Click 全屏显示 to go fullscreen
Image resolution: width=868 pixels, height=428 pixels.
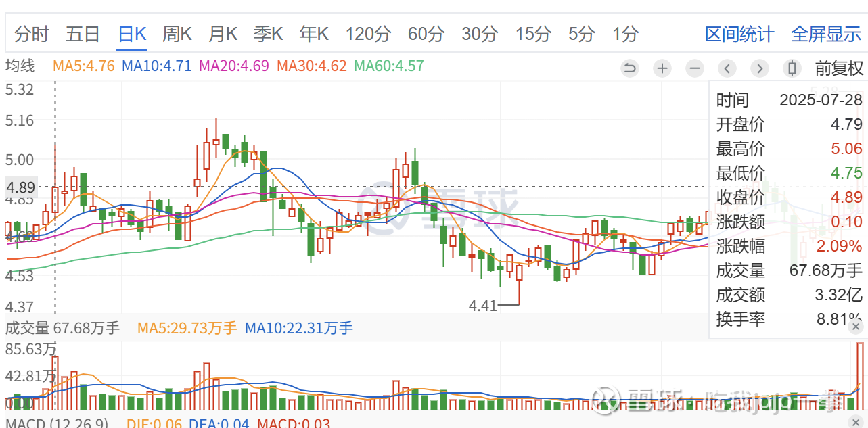tap(826, 34)
